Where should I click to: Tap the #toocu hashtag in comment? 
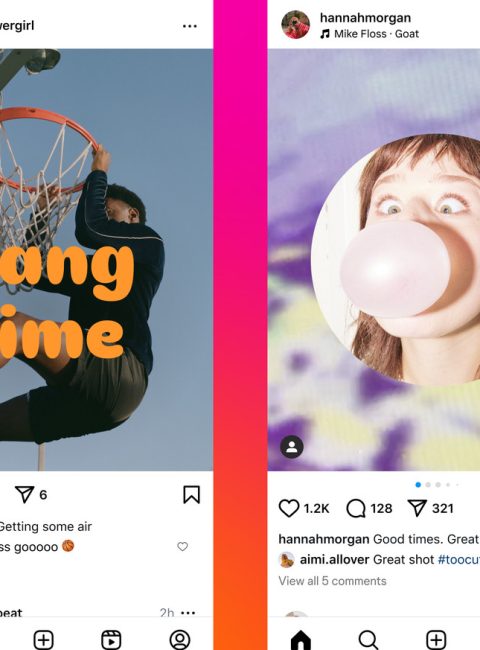pyautogui.click(x=459, y=560)
